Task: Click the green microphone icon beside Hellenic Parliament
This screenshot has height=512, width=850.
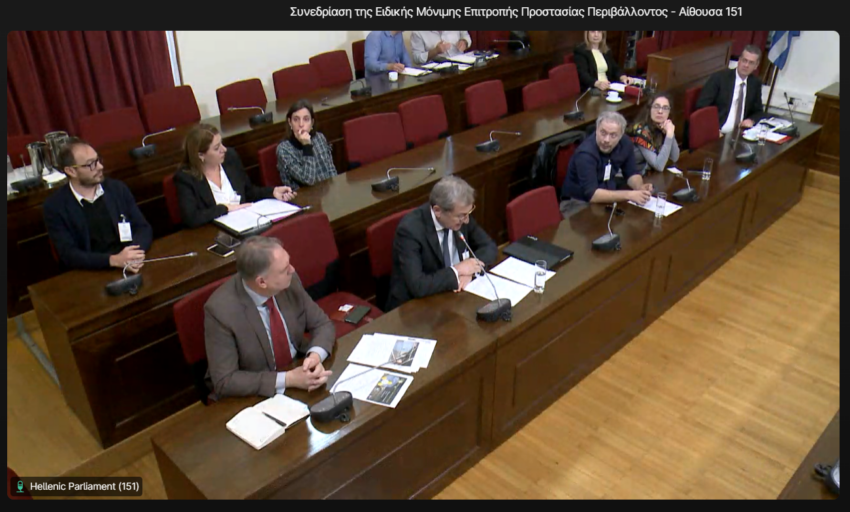Action: pos(20,487)
